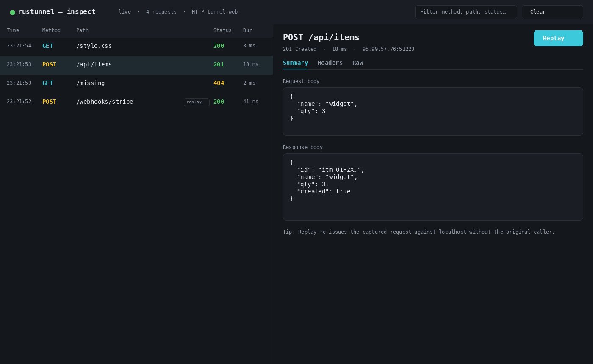The width and height of the screenshot is (593, 364).
Task: Click the Response body label
Action: tap(303, 147)
